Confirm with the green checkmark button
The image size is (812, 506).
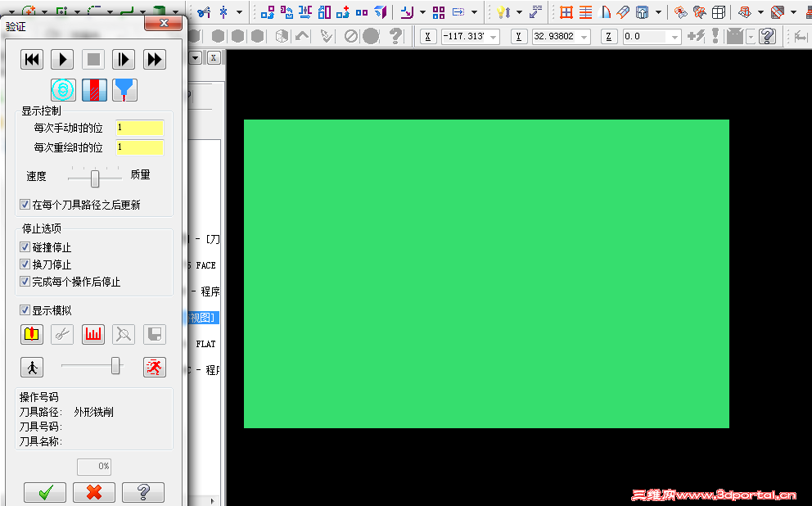tap(45, 492)
